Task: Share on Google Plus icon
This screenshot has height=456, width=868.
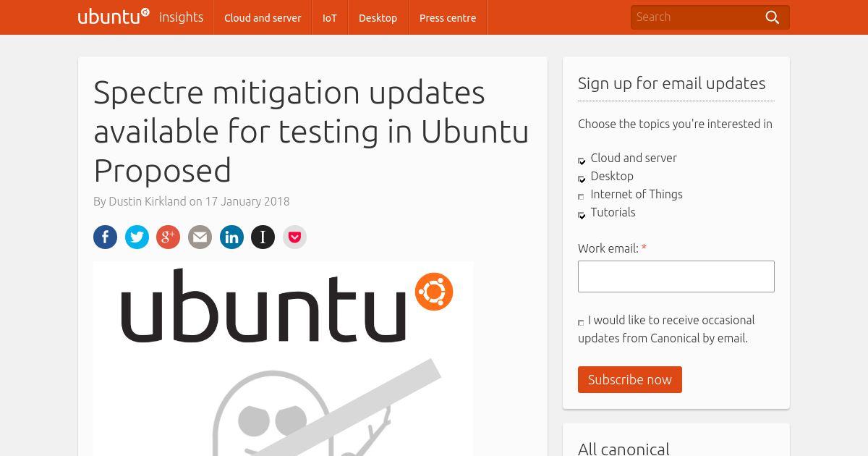Action: [168, 237]
